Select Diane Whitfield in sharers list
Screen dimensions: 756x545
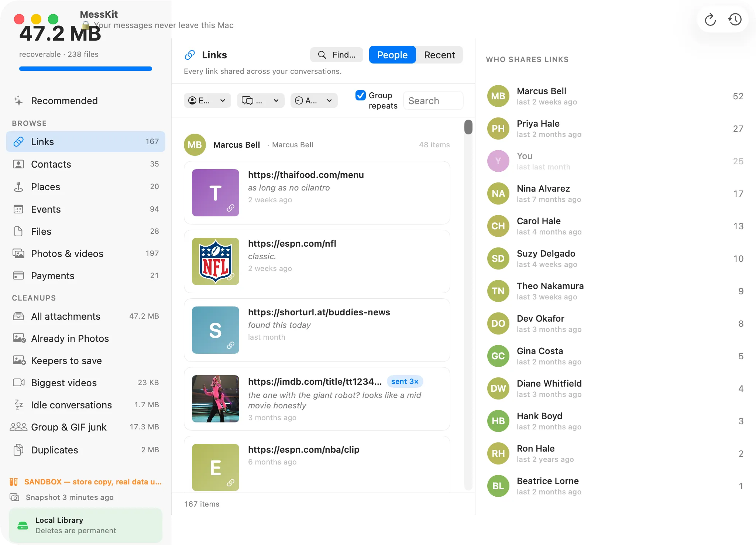(x=616, y=388)
